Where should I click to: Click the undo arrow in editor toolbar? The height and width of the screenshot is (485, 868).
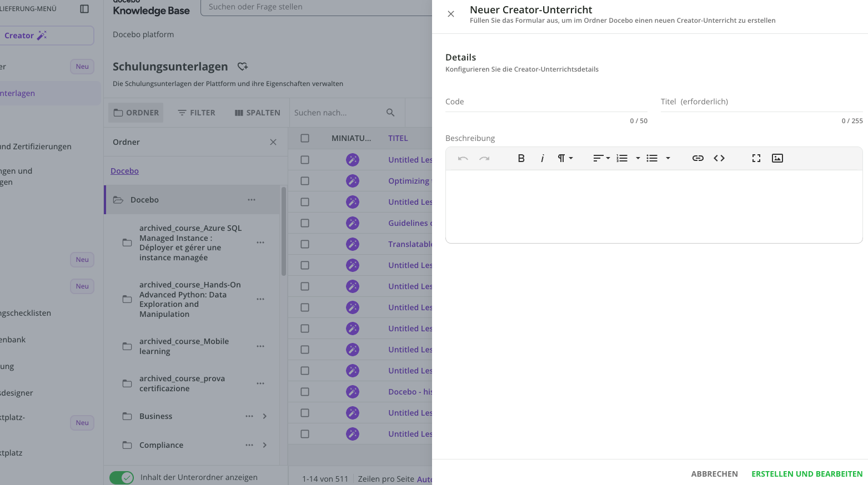point(463,158)
